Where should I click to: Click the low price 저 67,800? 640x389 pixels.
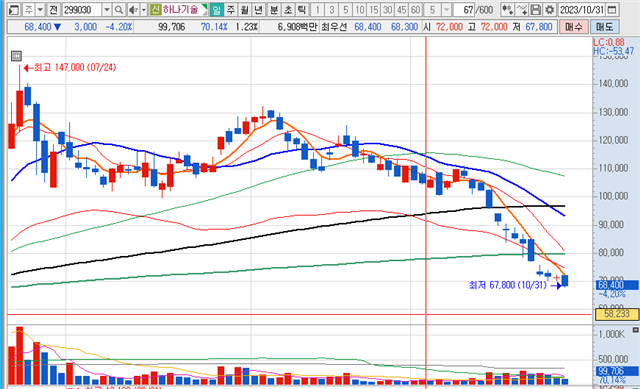click(x=534, y=27)
